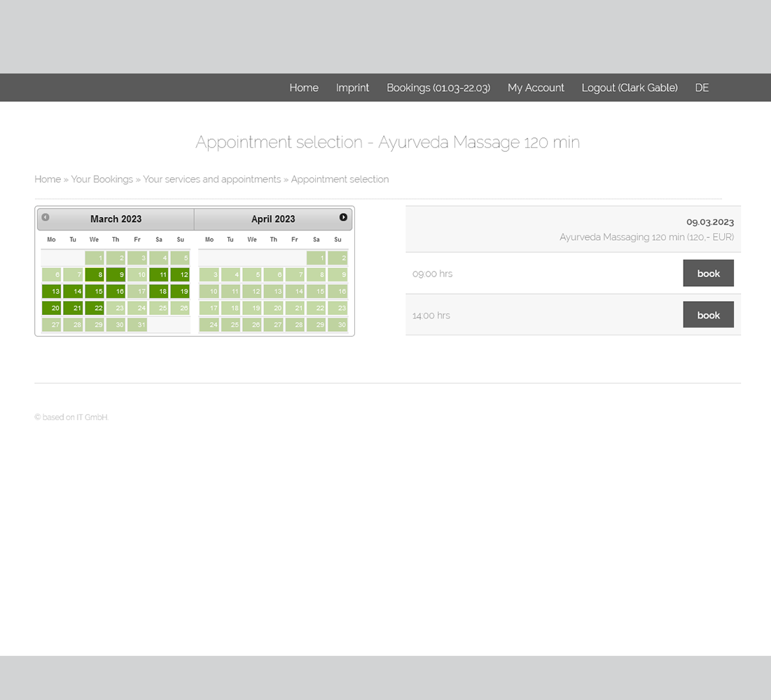This screenshot has height=700, width=771.
Task: Click the based on IT GmbH footer text
Action: [x=71, y=417]
